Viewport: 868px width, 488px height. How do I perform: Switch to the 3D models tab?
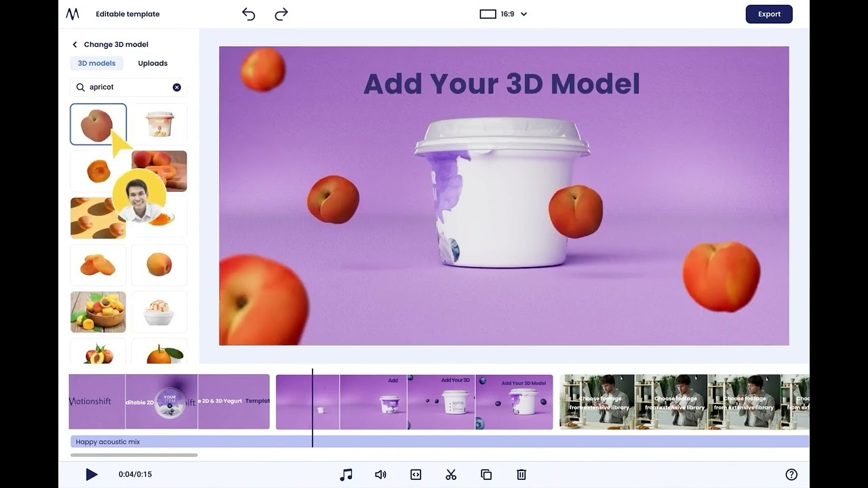96,64
